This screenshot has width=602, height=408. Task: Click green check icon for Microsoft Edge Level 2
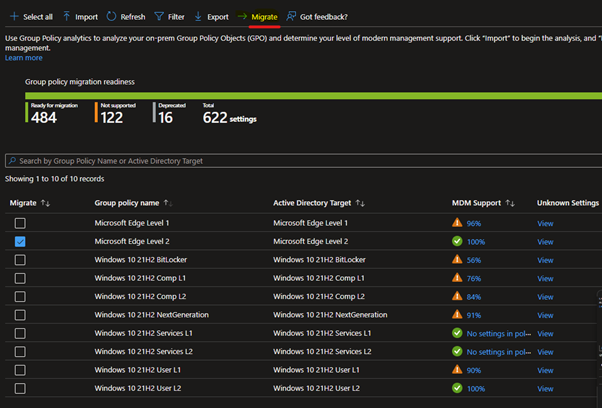click(x=457, y=241)
